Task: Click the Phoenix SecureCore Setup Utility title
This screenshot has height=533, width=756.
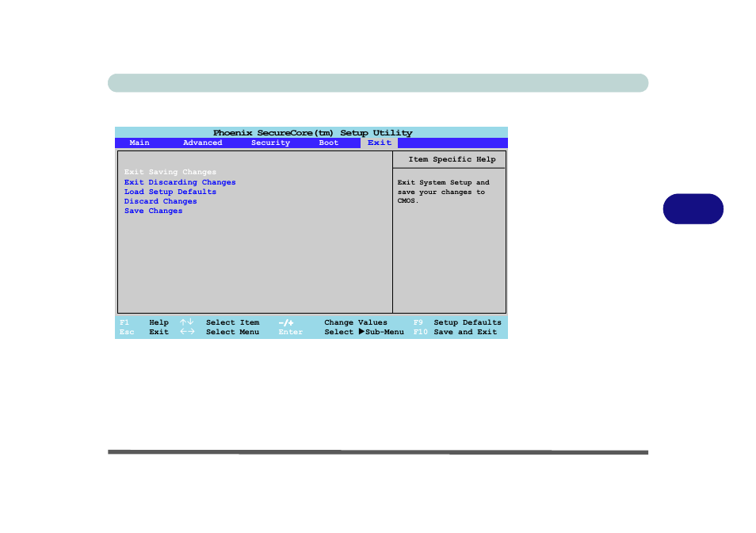Action: click(312, 132)
